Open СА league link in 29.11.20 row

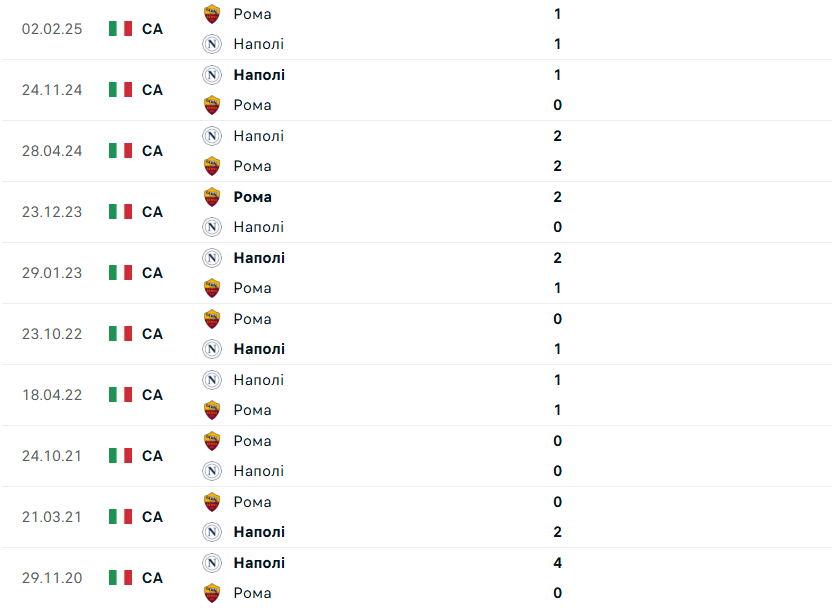pos(152,577)
